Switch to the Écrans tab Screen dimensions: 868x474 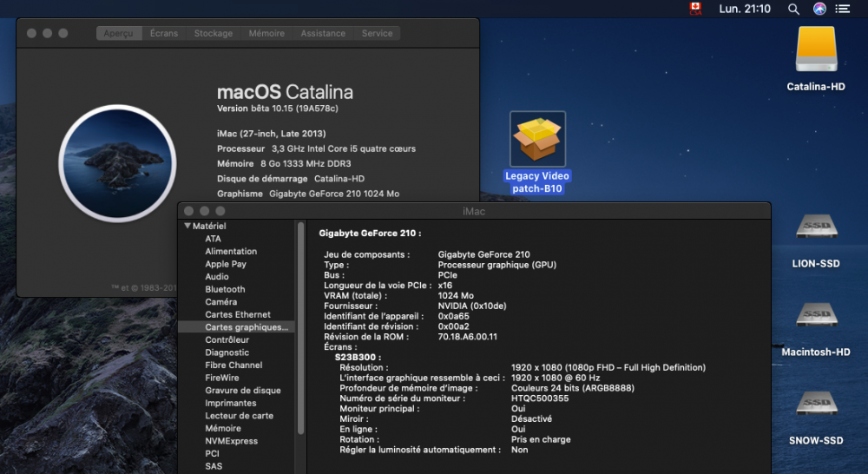[164, 33]
